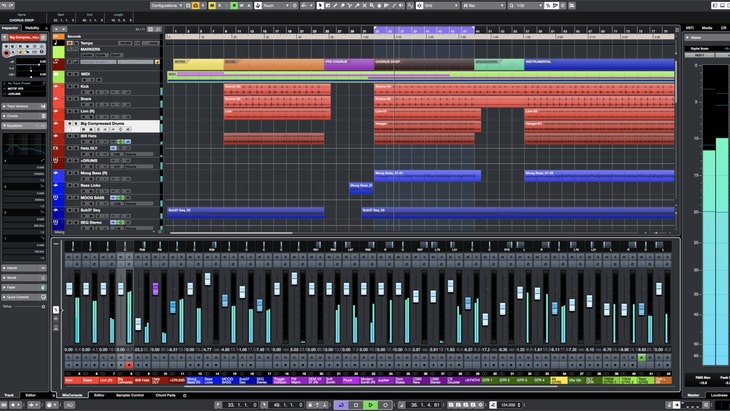Viewport: 730px width, 411px height.
Task: Solo the Bass Licks track
Action: [x=76, y=185]
